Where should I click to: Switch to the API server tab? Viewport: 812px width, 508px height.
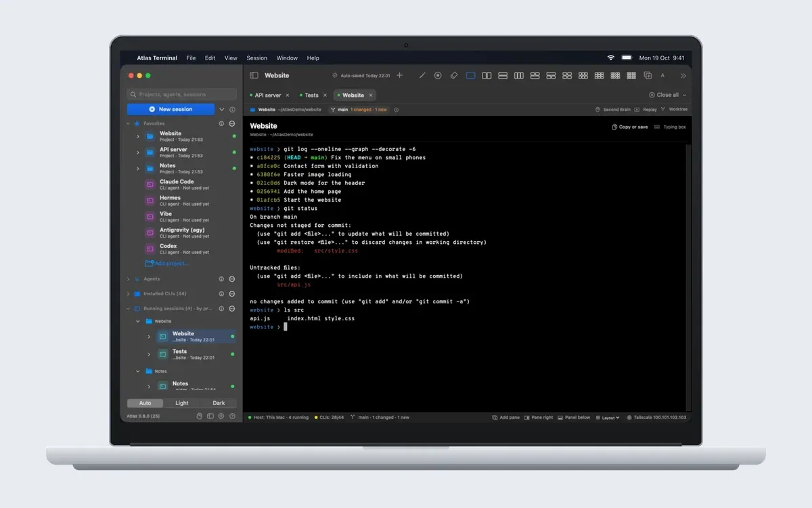[268, 96]
